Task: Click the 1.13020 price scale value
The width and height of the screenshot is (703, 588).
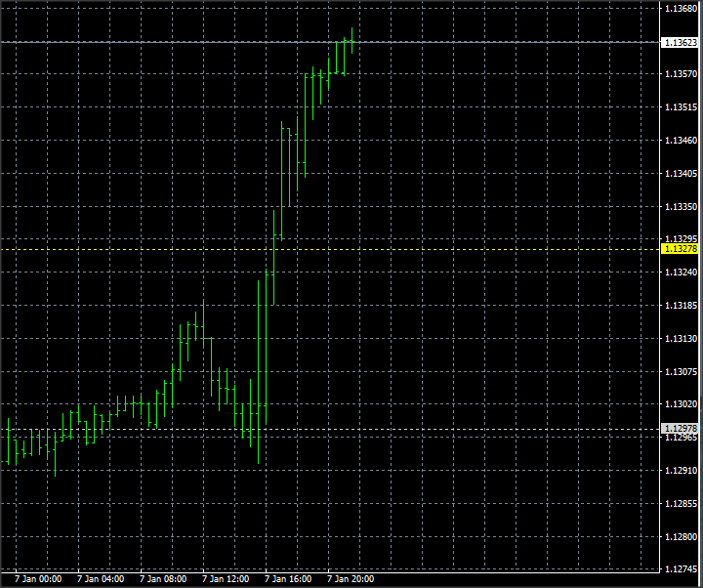Action: click(x=682, y=404)
